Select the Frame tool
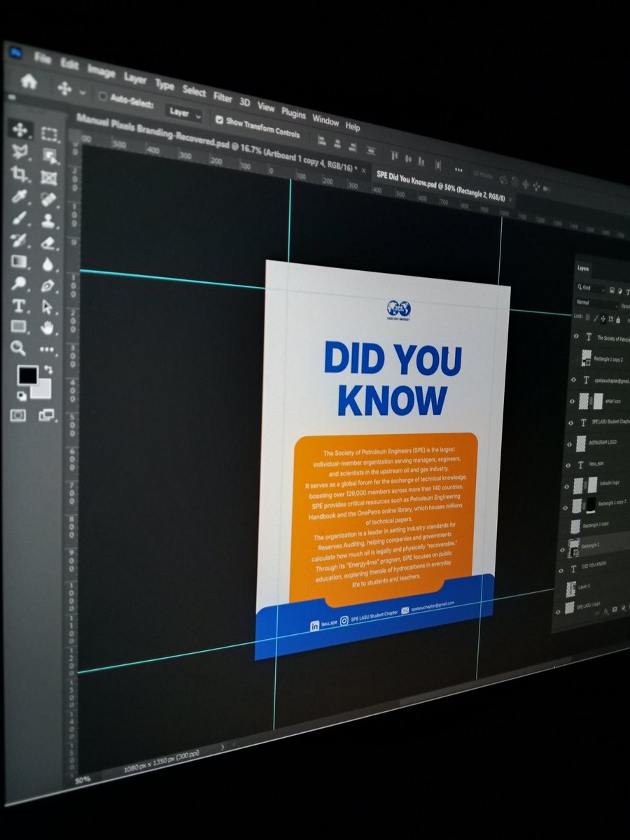This screenshot has width=630, height=840. [x=49, y=177]
